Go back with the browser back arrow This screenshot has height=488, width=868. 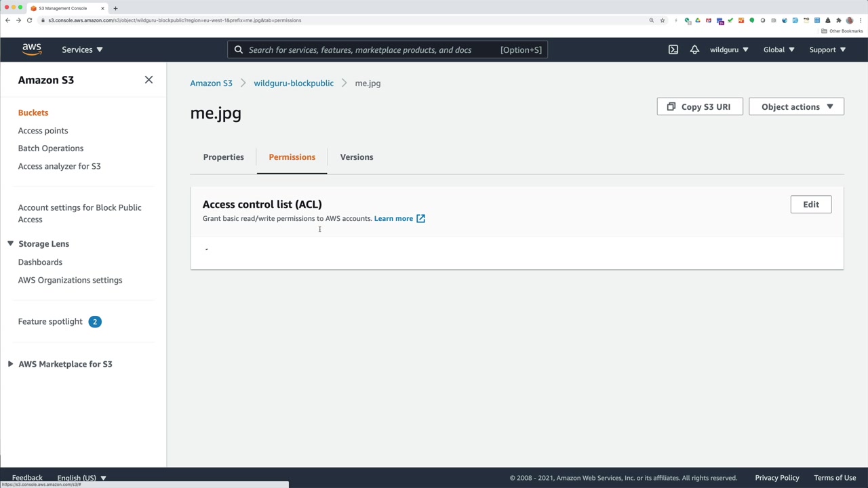pos(7,20)
